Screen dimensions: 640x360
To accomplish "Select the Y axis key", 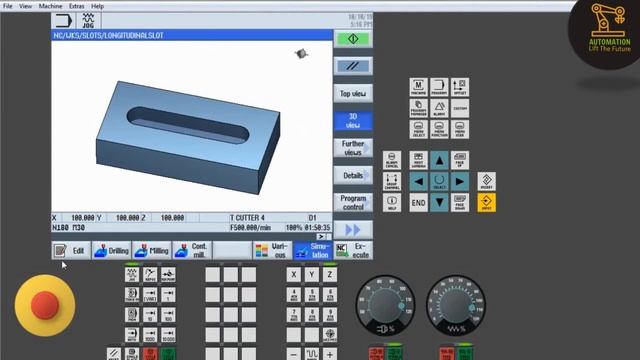I will click(312, 275).
